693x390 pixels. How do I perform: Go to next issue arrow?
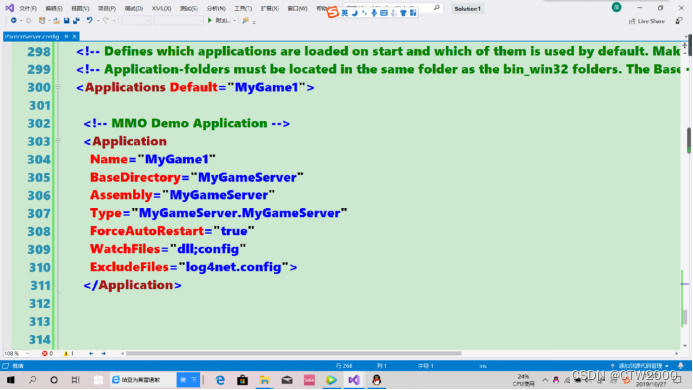(103, 353)
